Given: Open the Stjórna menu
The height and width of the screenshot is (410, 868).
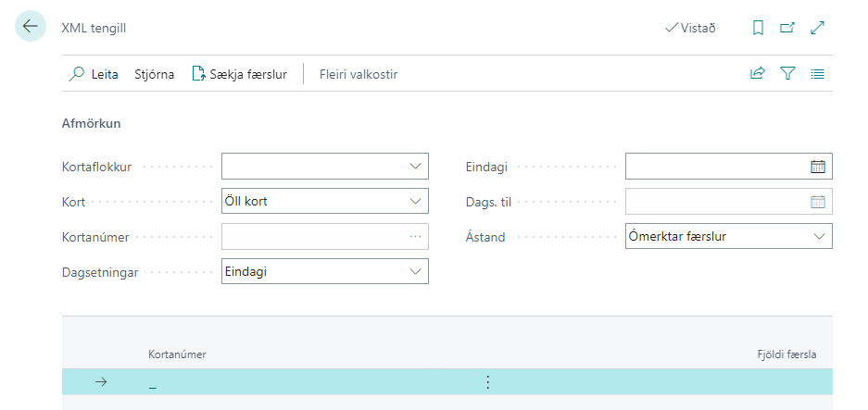Looking at the screenshot, I should [154, 74].
